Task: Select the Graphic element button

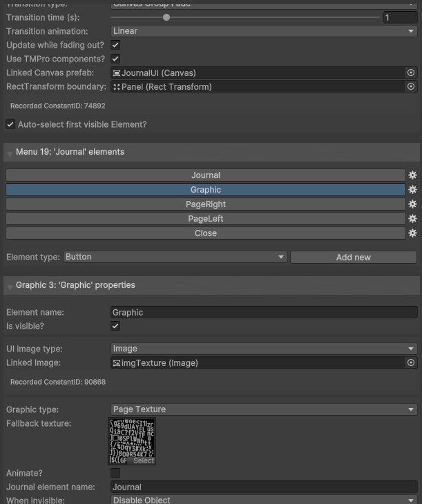Action: click(x=206, y=190)
